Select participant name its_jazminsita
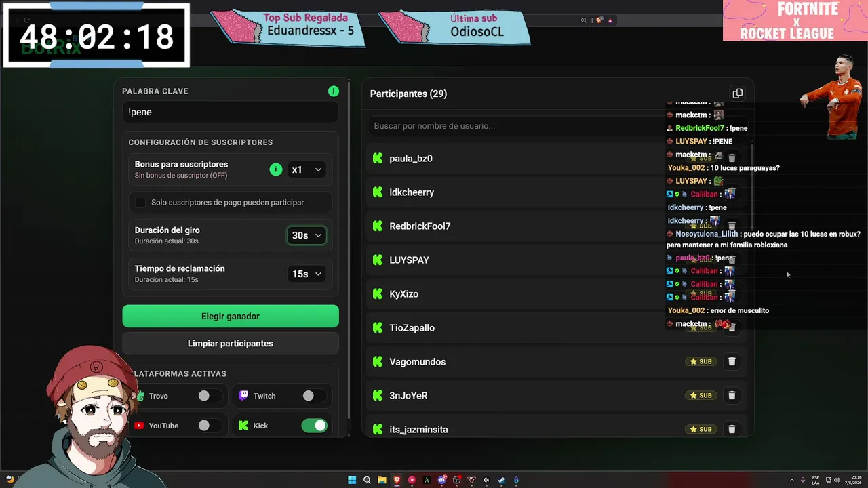This screenshot has height=488, width=868. pyautogui.click(x=418, y=430)
